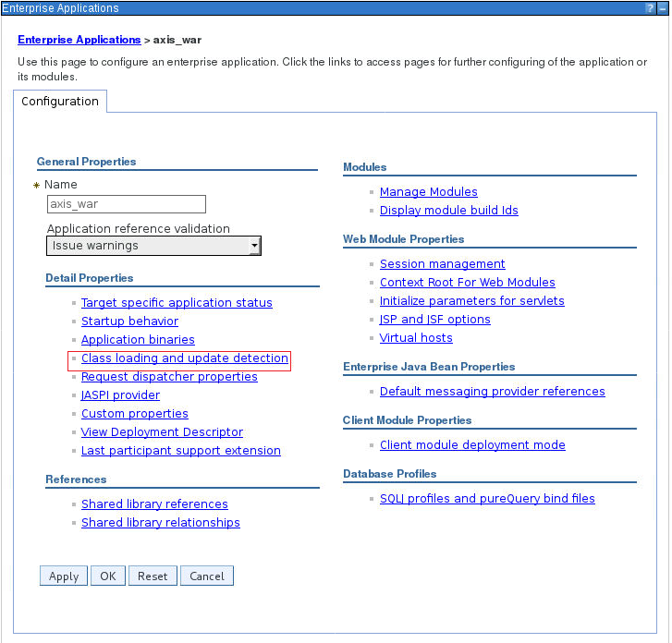Open the Application binaries link
This screenshot has width=672, height=643.
pyautogui.click(x=138, y=340)
